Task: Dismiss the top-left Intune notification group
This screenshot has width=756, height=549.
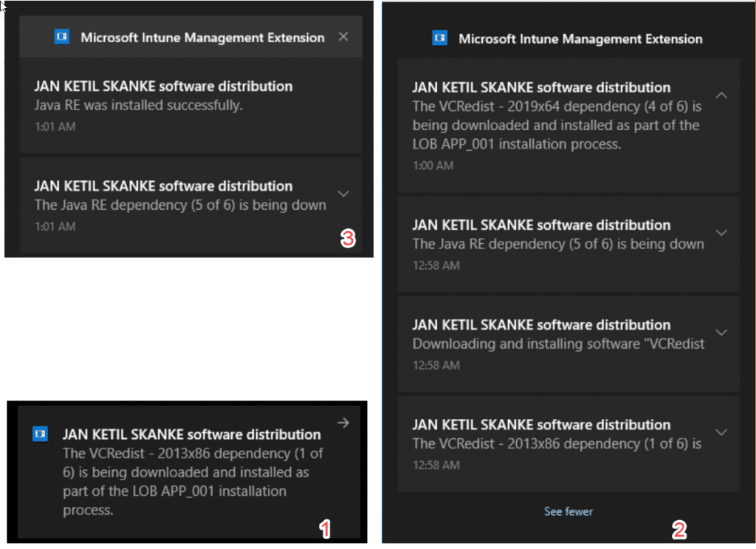Action: click(x=343, y=37)
